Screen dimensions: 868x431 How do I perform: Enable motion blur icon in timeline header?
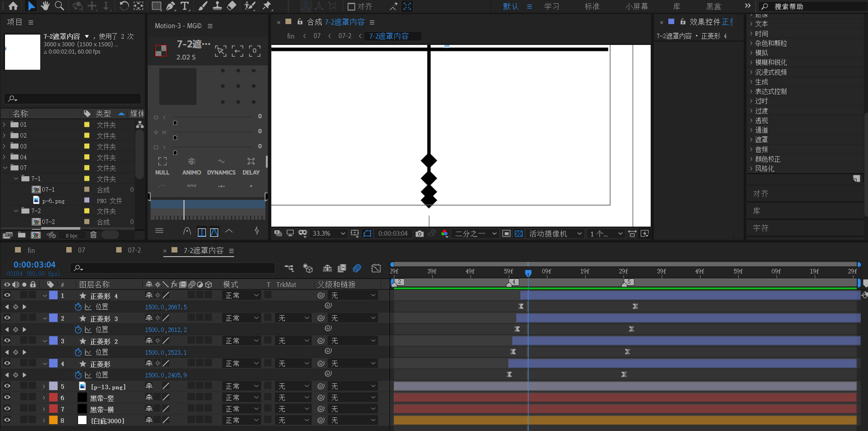[x=357, y=268]
